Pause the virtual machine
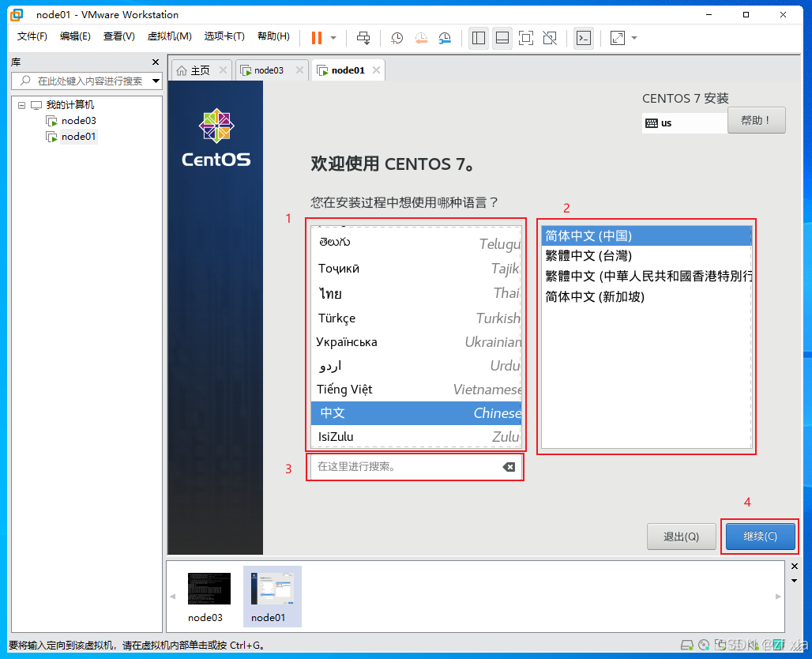The image size is (812, 659). point(317,38)
